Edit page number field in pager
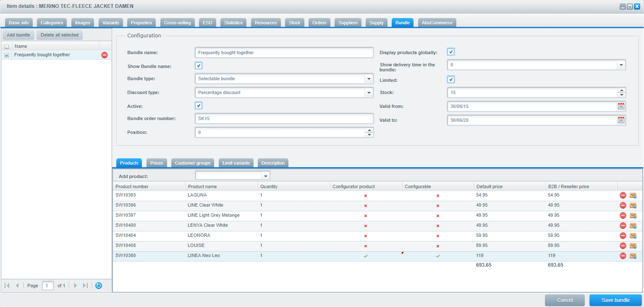Screen dimensions: 644x307 coord(48,286)
